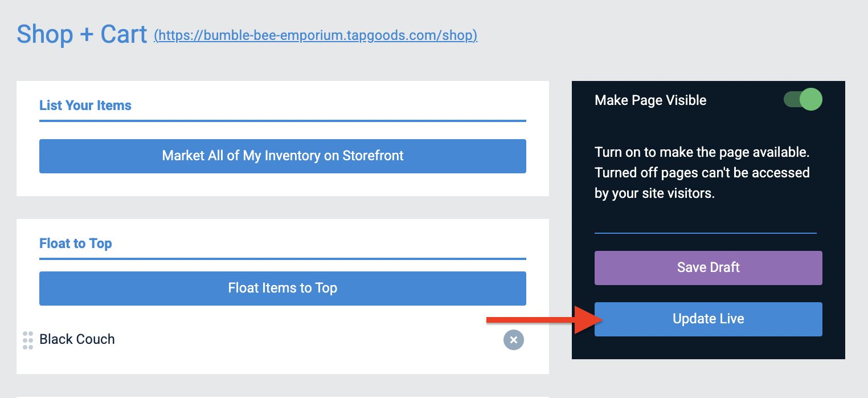Remove Black Couch with the X icon
The height and width of the screenshot is (398, 868).
tap(513, 340)
